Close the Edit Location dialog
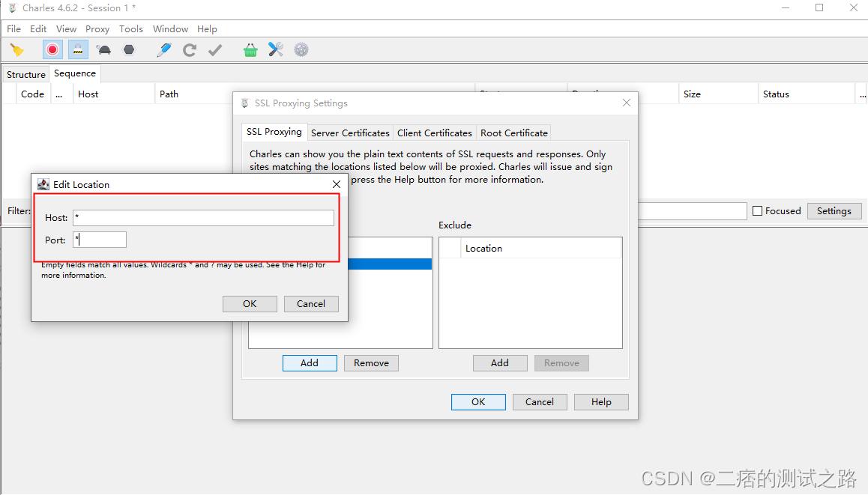This screenshot has width=868, height=495. [x=336, y=184]
